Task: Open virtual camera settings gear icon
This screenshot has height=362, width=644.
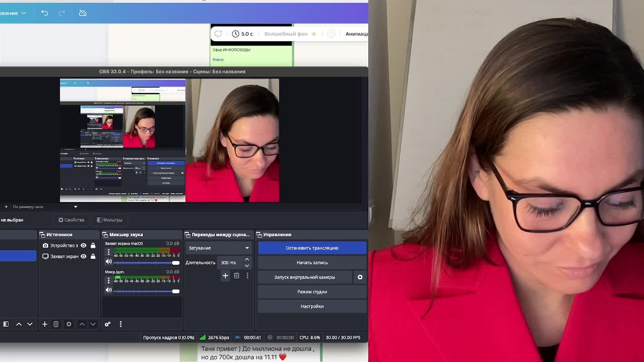Action: tap(360, 277)
